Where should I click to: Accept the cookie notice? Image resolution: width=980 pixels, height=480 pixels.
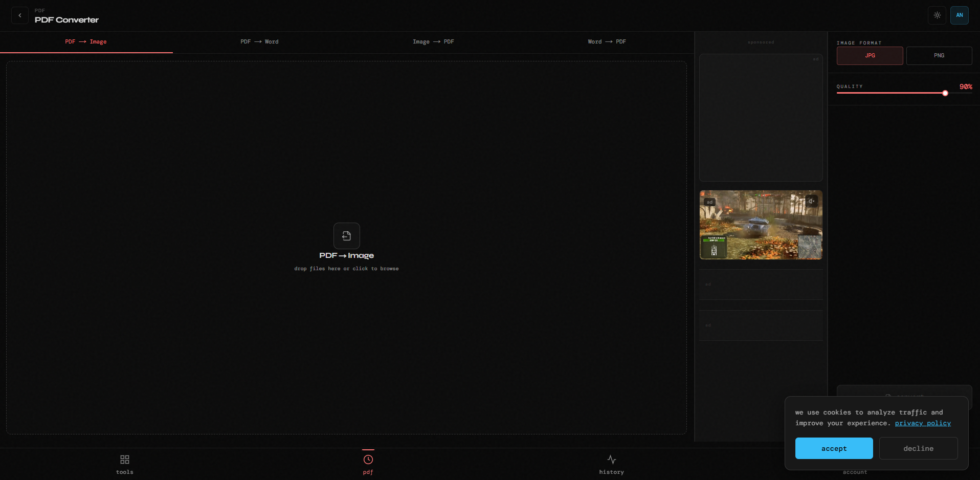[834, 448]
